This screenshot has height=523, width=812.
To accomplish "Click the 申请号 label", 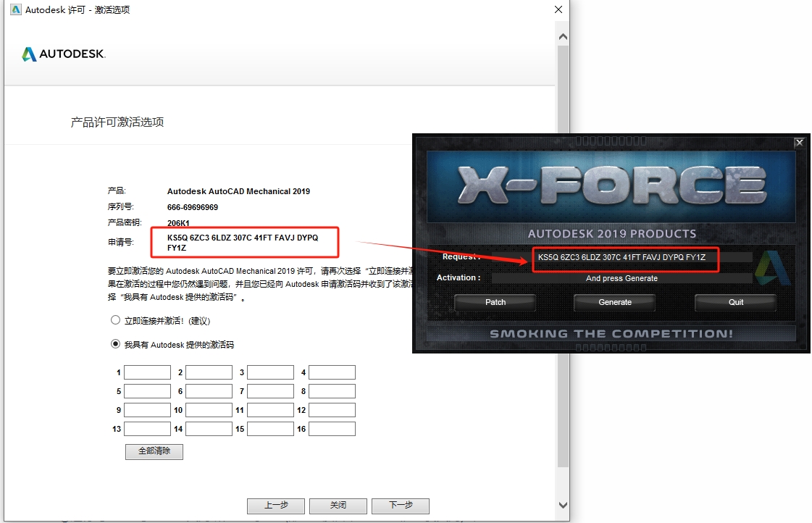I will (x=121, y=242).
